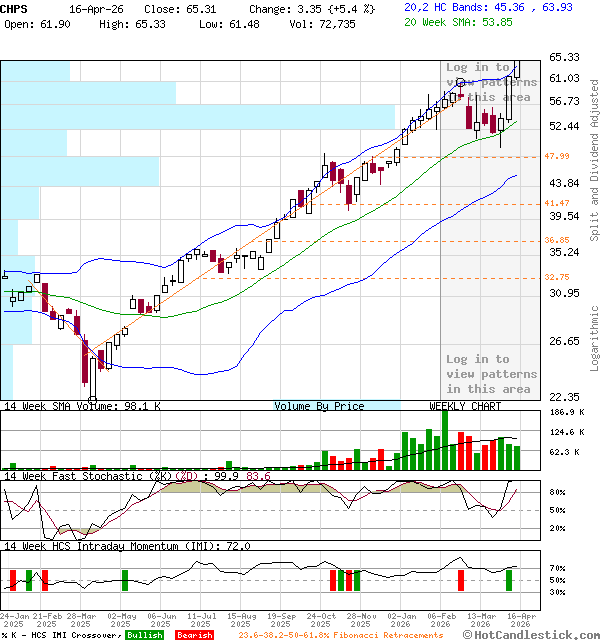This screenshot has height=640, width=600.
Task: Click the green Bullish legend badge
Action: pos(144,634)
